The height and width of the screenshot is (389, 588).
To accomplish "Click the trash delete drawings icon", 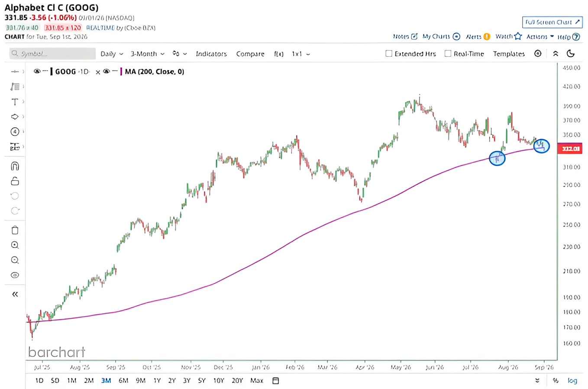I will click(15, 230).
